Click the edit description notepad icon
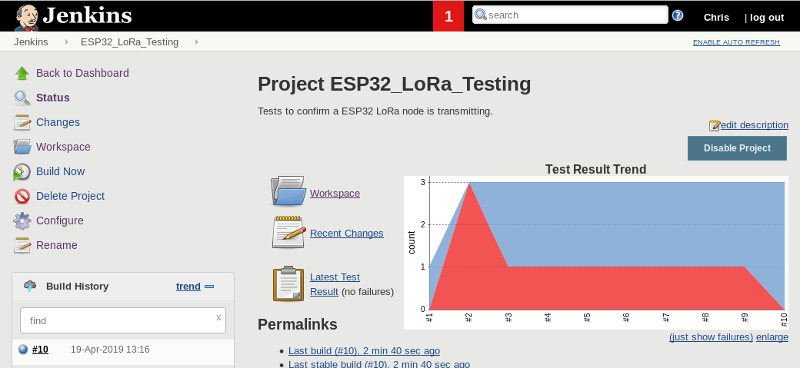 (x=714, y=125)
